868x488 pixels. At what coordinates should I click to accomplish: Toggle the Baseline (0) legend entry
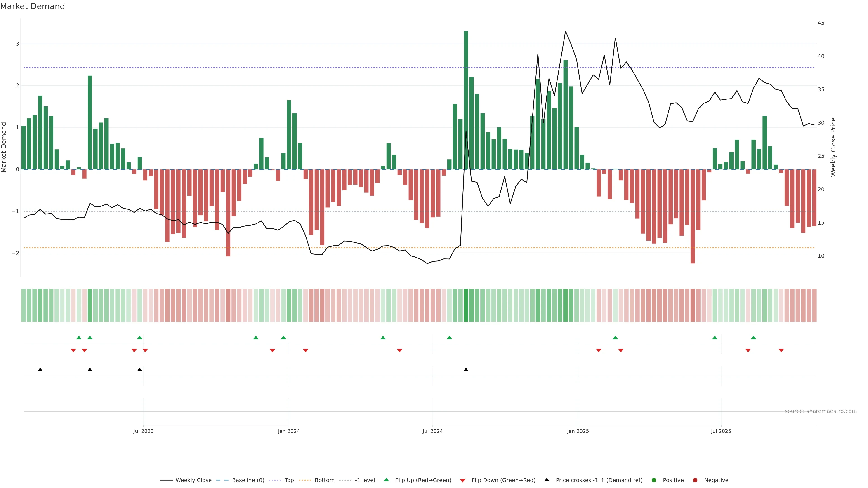(x=248, y=480)
